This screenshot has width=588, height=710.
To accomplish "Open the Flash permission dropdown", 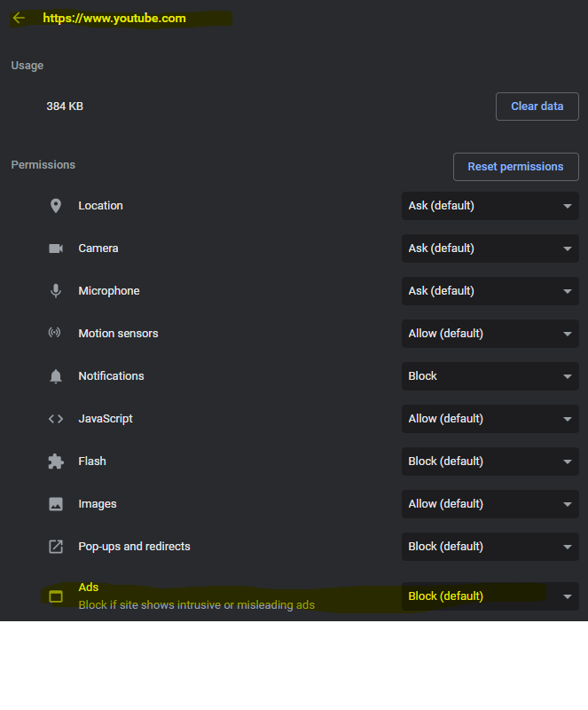I will tap(490, 461).
